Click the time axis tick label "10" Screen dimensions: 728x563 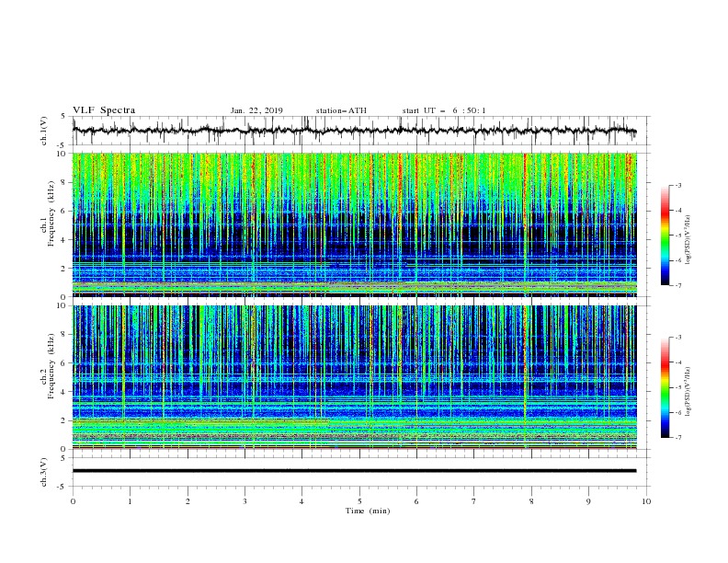(646, 501)
